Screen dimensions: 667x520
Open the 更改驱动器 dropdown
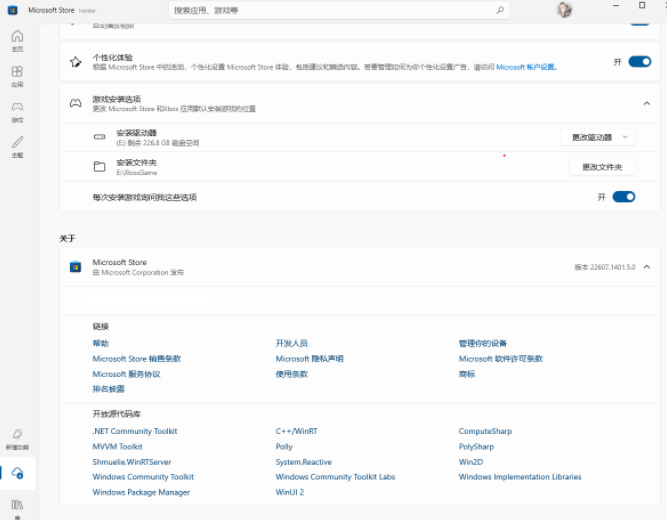pyautogui.click(x=598, y=137)
